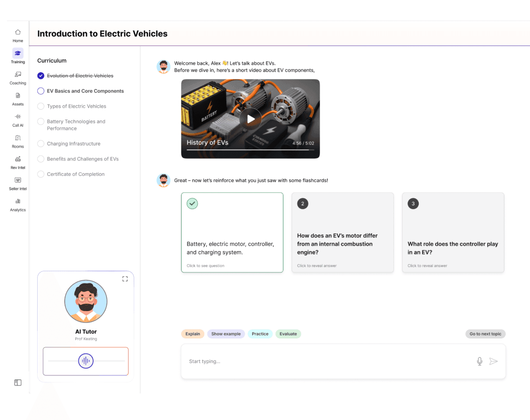The width and height of the screenshot is (530, 420).
Task: Collapse the sidebar using bottom panel icon
Action: click(x=18, y=382)
